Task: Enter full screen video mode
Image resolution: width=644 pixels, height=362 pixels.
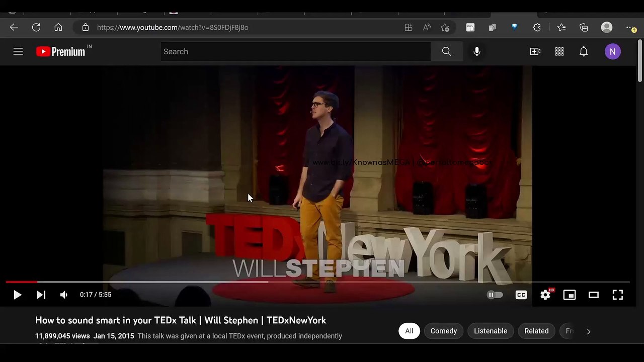Action: (618, 295)
